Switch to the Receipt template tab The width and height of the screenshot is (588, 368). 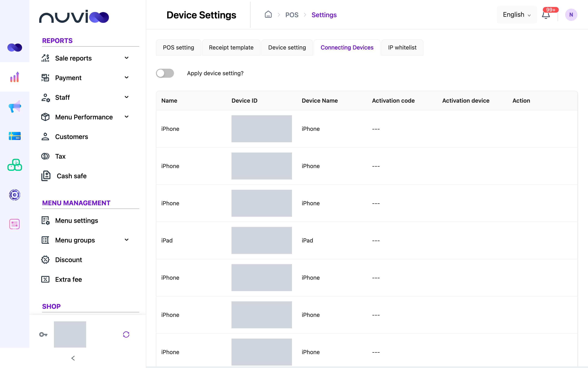click(231, 47)
